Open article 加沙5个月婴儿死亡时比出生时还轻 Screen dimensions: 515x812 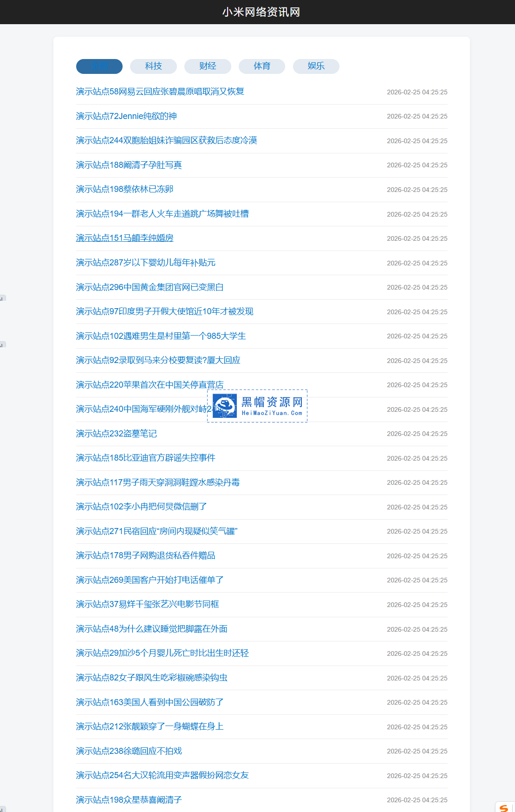point(163,653)
